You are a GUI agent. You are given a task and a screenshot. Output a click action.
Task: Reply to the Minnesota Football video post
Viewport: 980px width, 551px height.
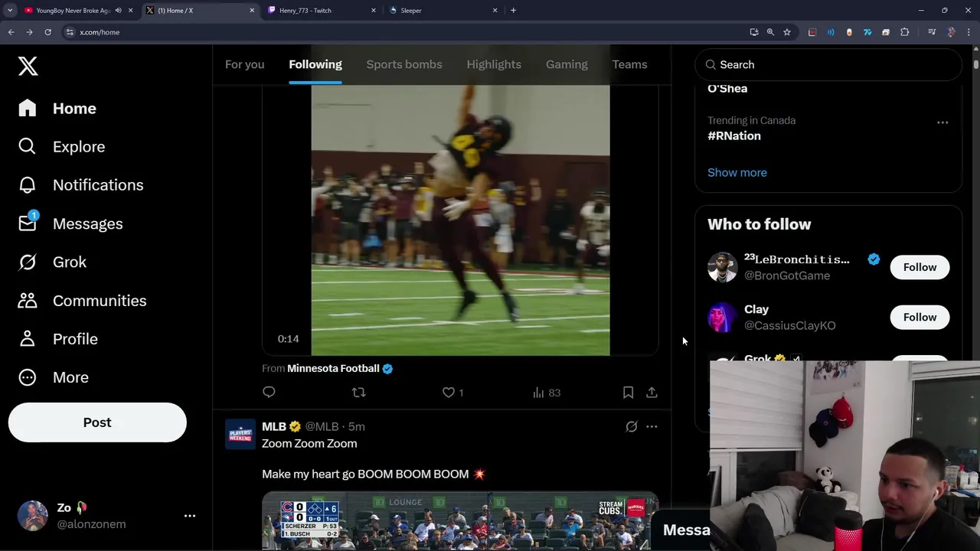click(x=269, y=393)
